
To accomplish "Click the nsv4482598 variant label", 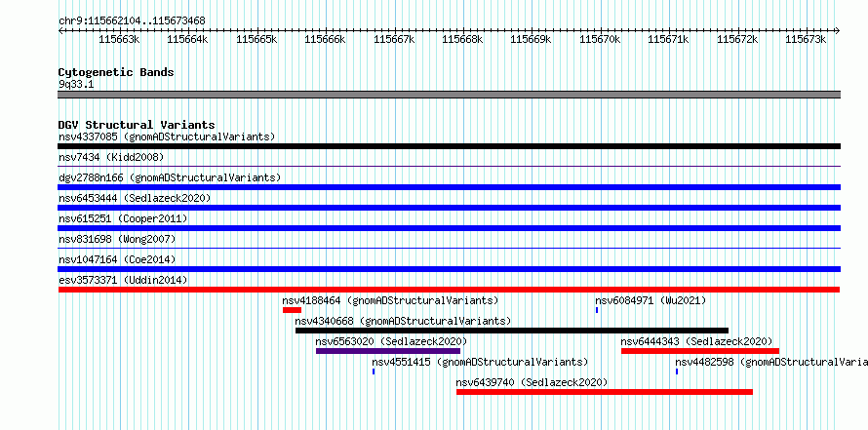I will point(771,362).
